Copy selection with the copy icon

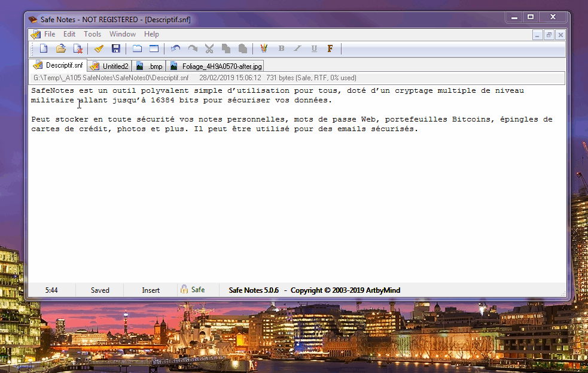226,48
